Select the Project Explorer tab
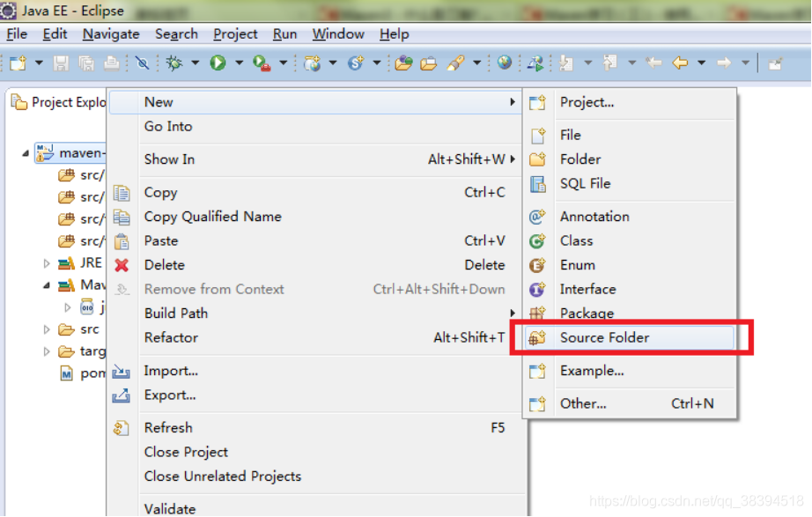The width and height of the screenshot is (812, 517). (x=58, y=102)
